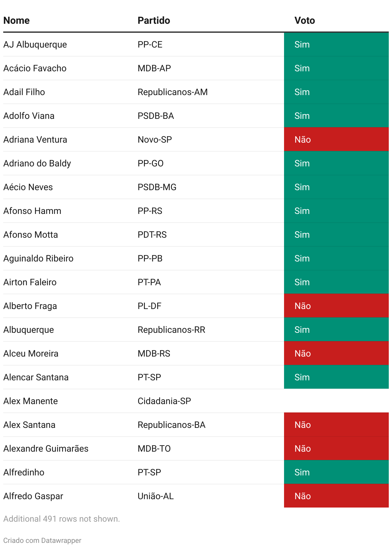392x548 pixels.
Task: Click Adriana Ventura's red Não vote cell
Action: 336,140
